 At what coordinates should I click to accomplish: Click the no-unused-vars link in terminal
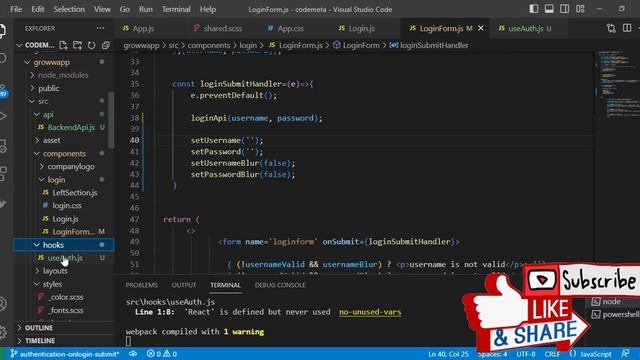coord(370,312)
